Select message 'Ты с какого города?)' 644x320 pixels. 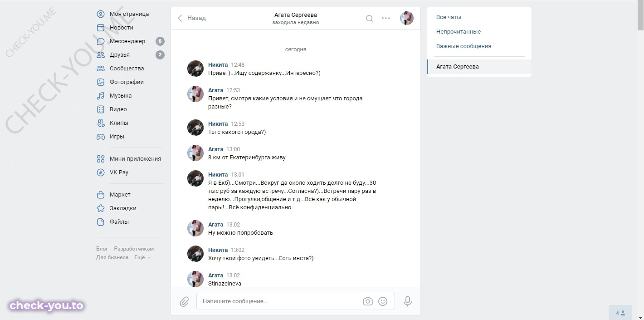[237, 132]
